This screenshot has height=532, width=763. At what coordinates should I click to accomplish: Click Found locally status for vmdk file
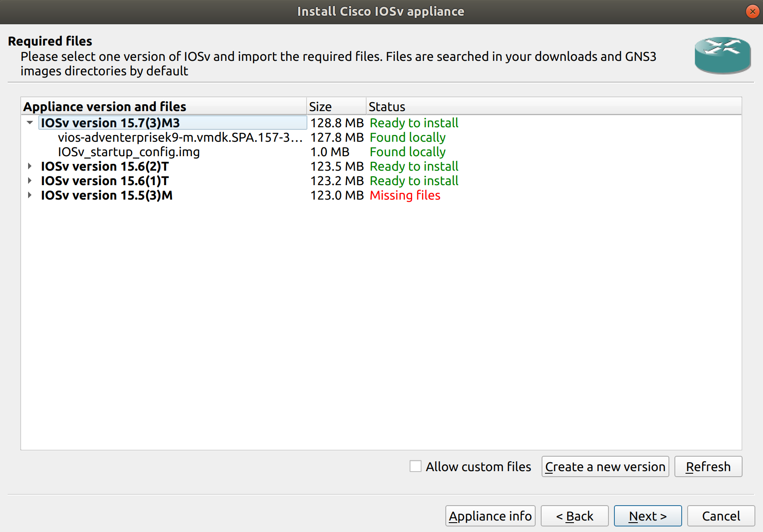coord(407,137)
